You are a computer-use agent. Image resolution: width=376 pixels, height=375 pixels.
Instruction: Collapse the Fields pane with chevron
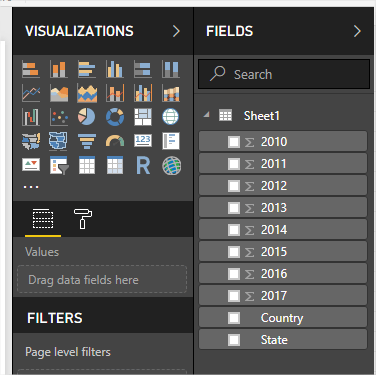(x=357, y=31)
